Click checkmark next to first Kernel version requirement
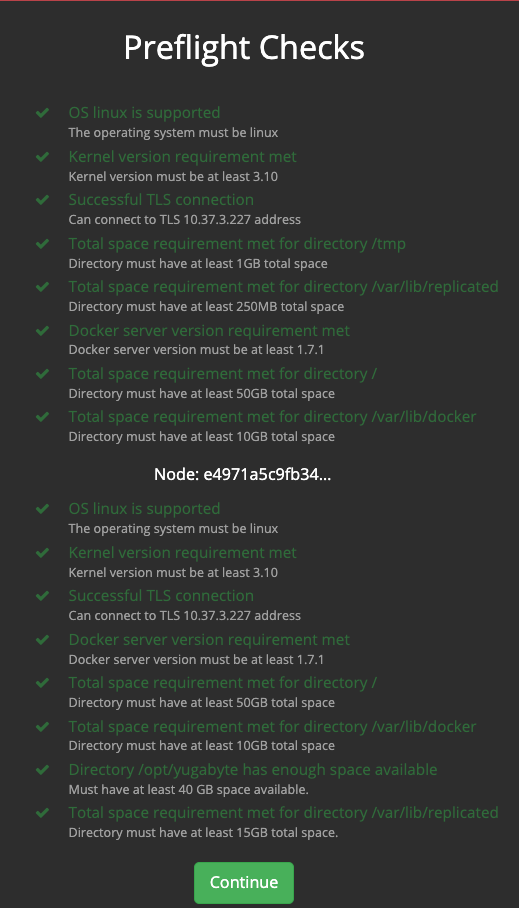Screen dimensions: 519x908 tap(42, 157)
